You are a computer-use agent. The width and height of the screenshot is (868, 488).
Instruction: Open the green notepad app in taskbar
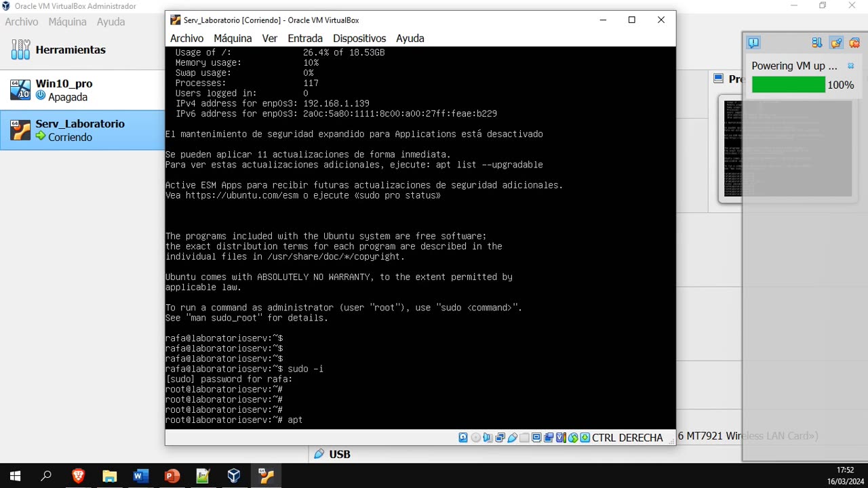click(x=203, y=476)
